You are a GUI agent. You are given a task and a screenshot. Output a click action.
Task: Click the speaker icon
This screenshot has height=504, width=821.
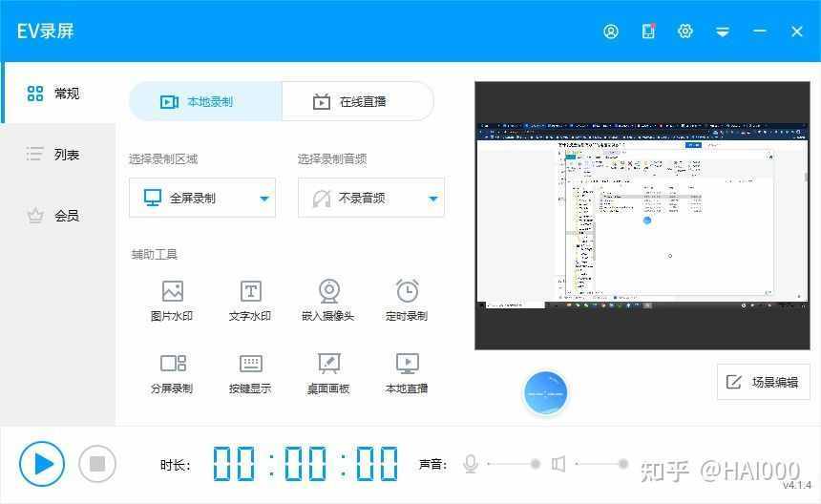[558, 464]
